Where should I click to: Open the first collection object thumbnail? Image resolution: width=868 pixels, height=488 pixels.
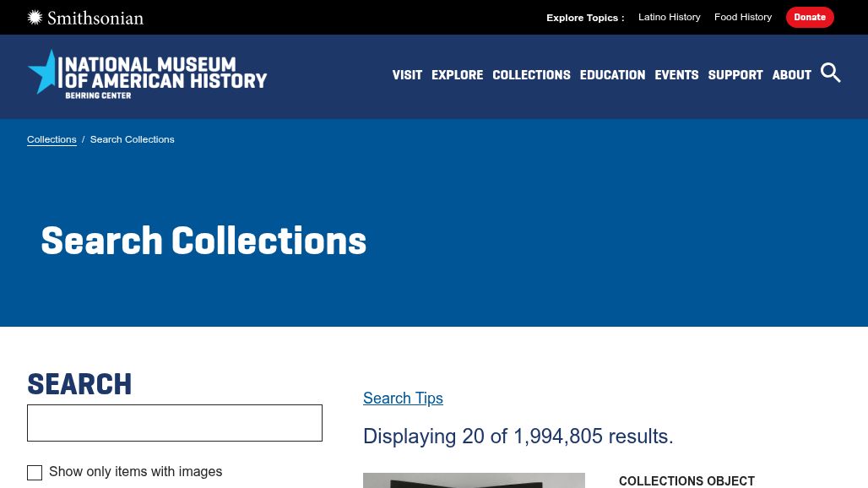pyautogui.click(x=474, y=483)
